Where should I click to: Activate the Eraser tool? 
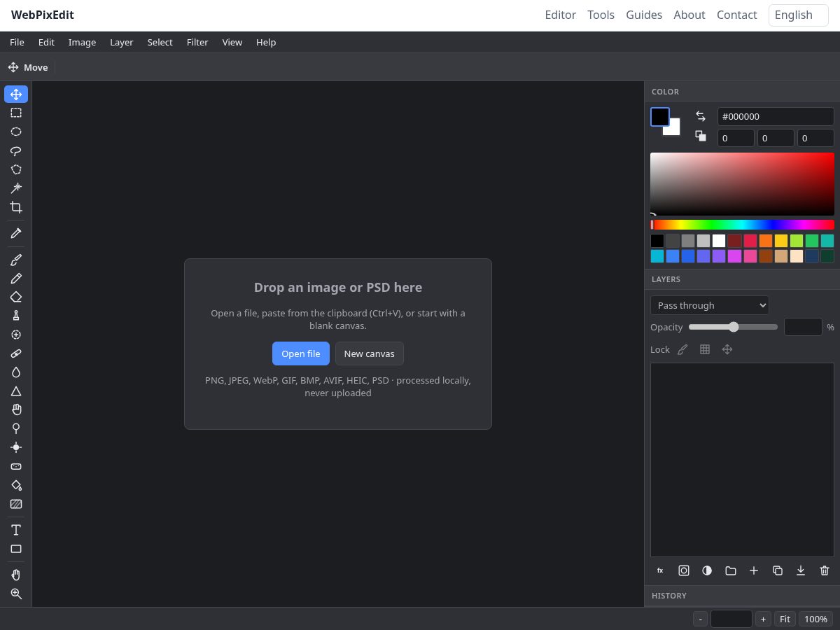(16, 297)
